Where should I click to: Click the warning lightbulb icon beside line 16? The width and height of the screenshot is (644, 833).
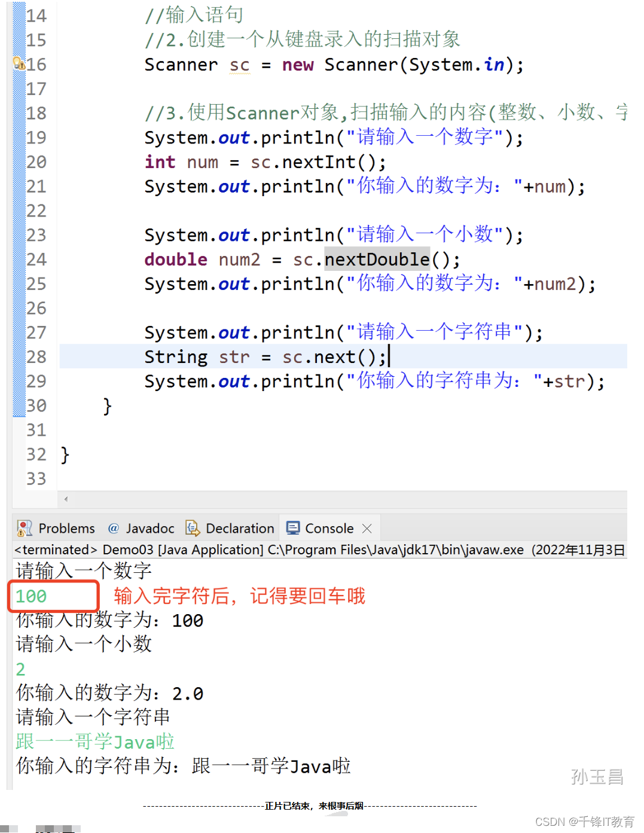(x=18, y=62)
